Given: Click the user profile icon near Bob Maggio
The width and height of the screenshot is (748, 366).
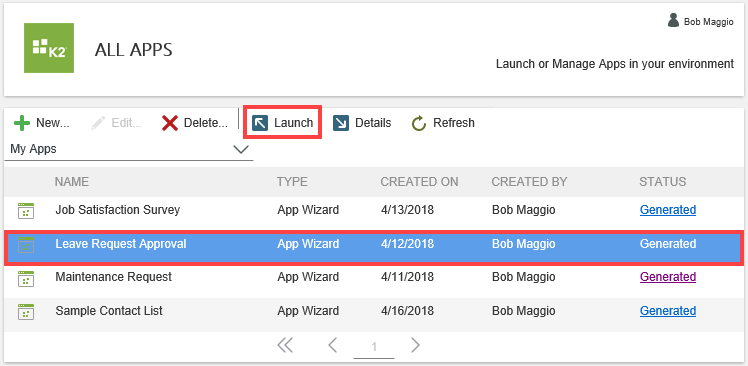Looking at the screenshot, I should [673, 20].
